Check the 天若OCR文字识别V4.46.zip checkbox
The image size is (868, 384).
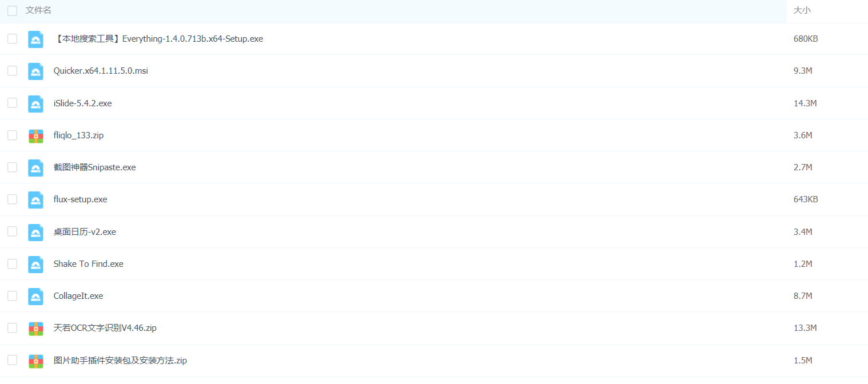tap(12, 328)
